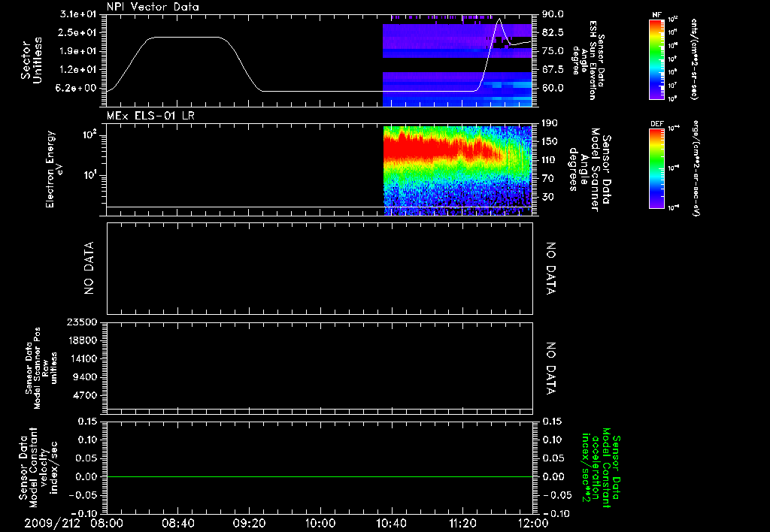The height and width of the screenshot is (532, 770).
Task: Click the "ergs/(cm**2-sr-sec-eV)" units label
Action: (x=696, y=168)
